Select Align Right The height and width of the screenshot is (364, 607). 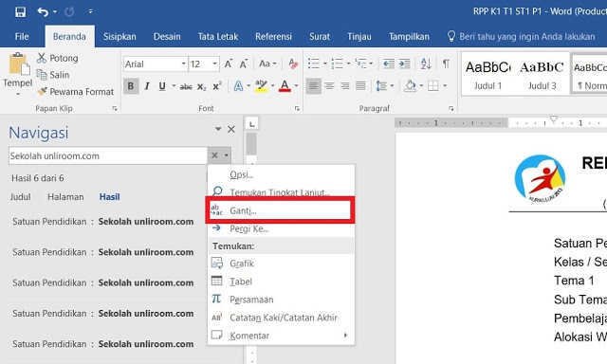coord(345,86)
